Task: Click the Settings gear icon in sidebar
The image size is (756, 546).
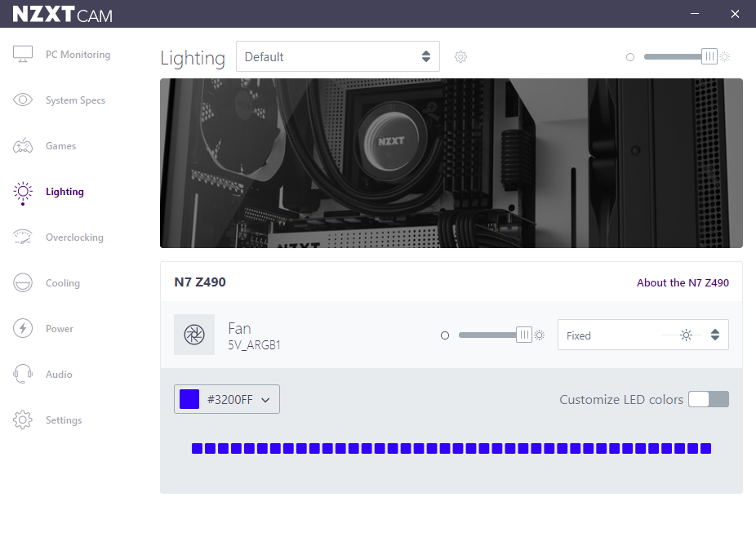Action: (23, 419)
